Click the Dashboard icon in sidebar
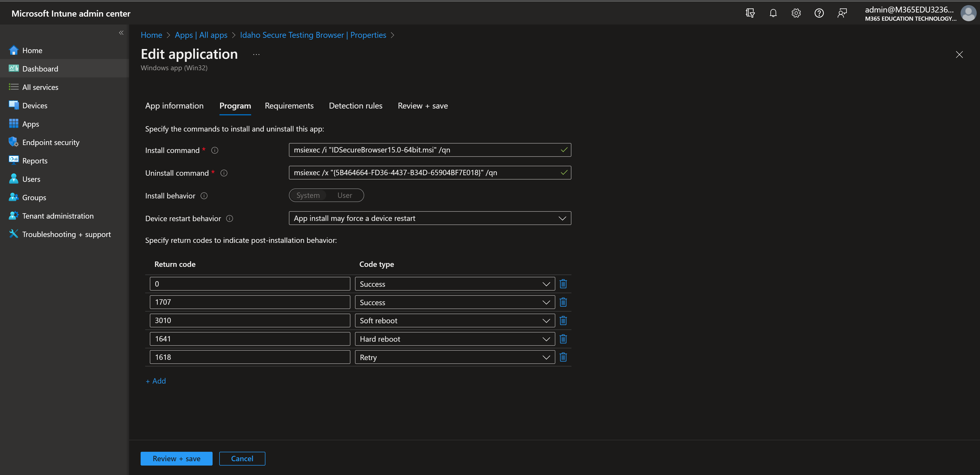The width and height of the screenshot is (980, 475). 14,68
